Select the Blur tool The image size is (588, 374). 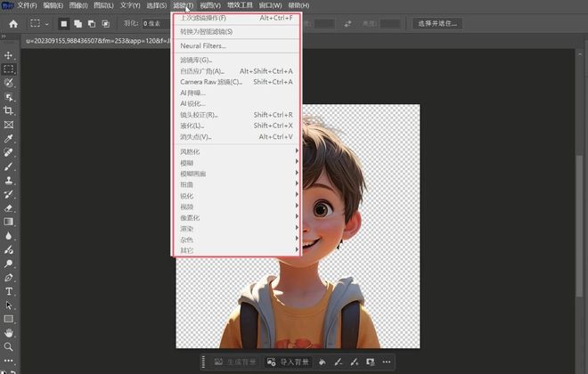(x=8, y=236)
